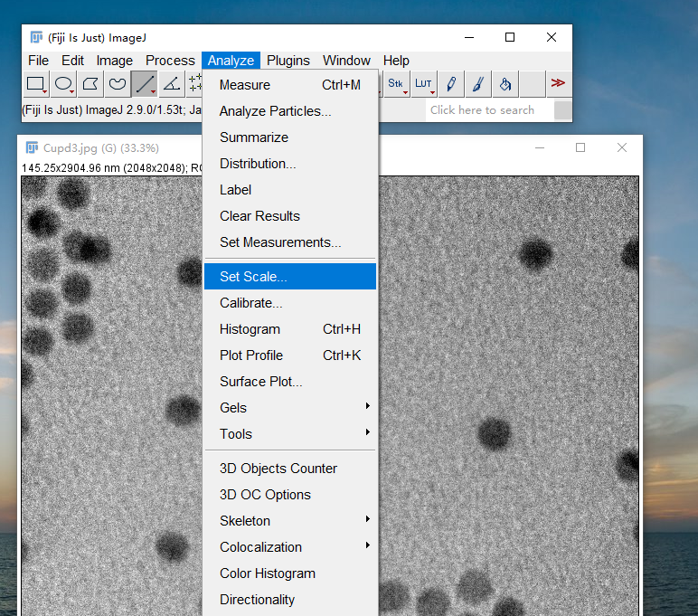
Task: Open the Plugins menu
Action: click(288, 61)
